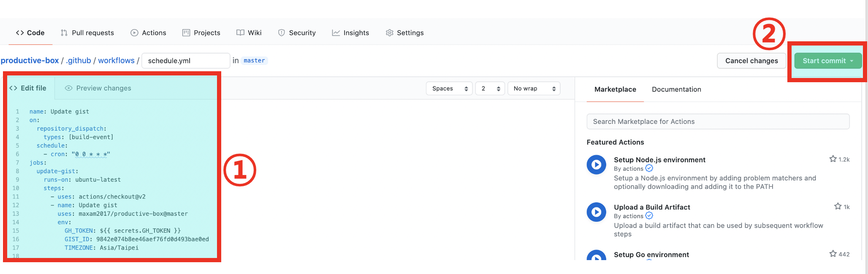
Task: View the Insights tab
Action: pos(350,33)
